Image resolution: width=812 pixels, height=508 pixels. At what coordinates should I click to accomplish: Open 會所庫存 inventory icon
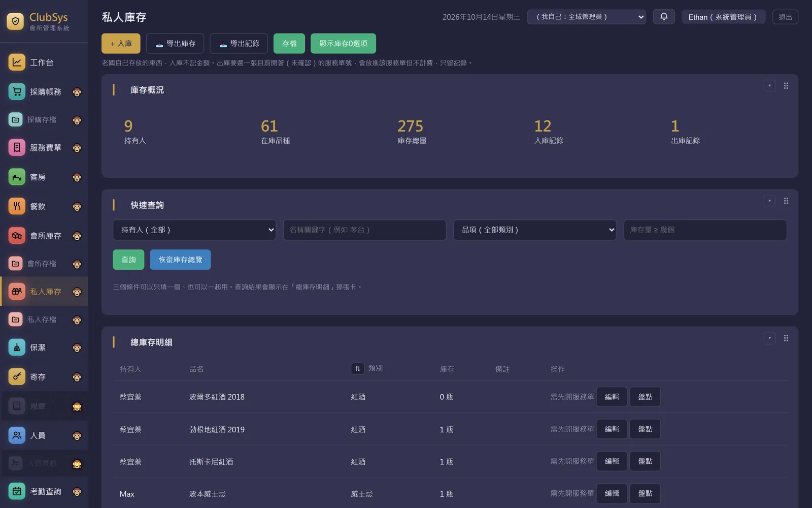pos(17,236)
